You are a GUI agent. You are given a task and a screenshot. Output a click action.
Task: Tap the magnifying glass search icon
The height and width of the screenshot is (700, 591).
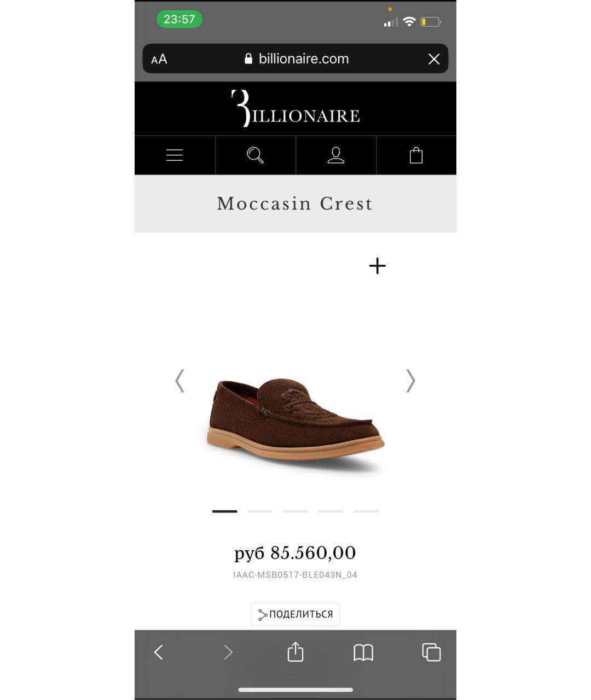click(255, 155)
